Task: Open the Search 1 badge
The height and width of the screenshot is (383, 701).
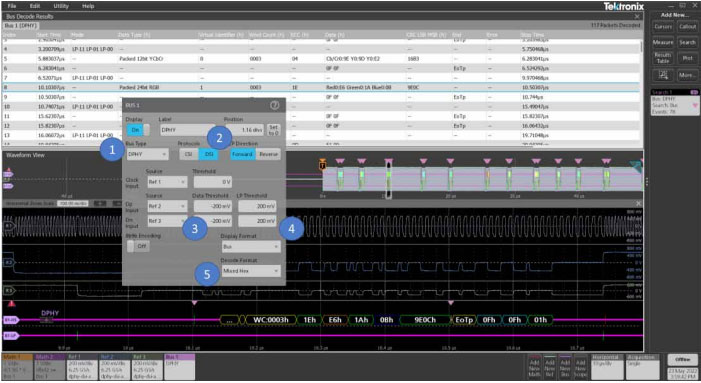Action: (x=674, y=102)
